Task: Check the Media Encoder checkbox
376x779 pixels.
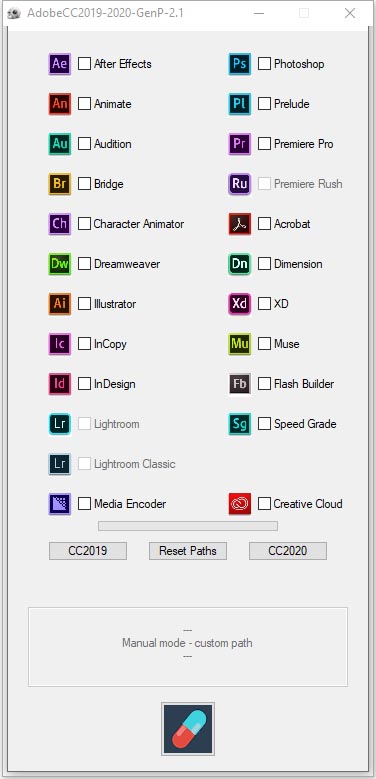Action: [x=85, y=504]
